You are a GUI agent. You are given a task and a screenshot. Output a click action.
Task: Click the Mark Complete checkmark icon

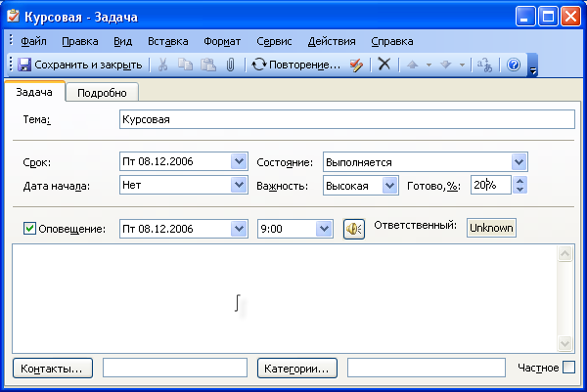point(356,65)
